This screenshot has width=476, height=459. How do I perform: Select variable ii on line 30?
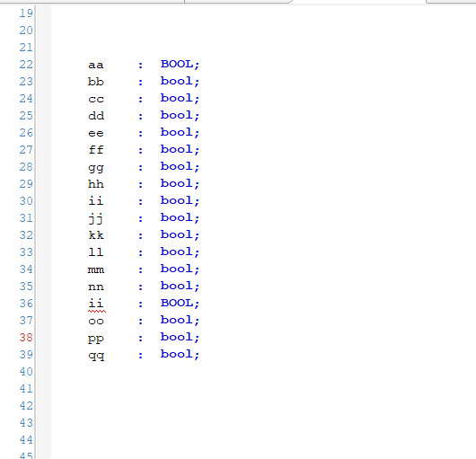(x=96, y=201)
